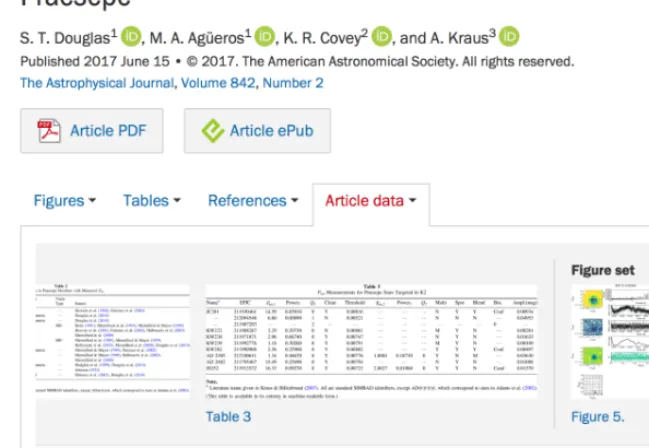Go to Volume 842 link

[x=218, y=83]
